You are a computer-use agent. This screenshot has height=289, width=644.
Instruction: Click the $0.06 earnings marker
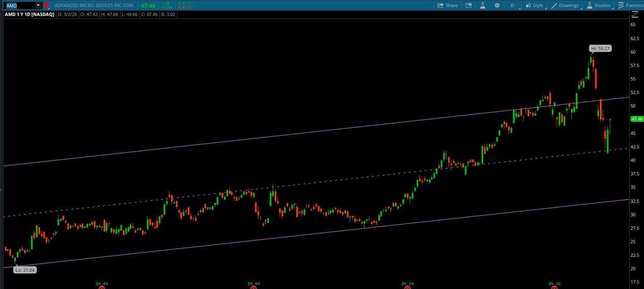click(102, 283)
